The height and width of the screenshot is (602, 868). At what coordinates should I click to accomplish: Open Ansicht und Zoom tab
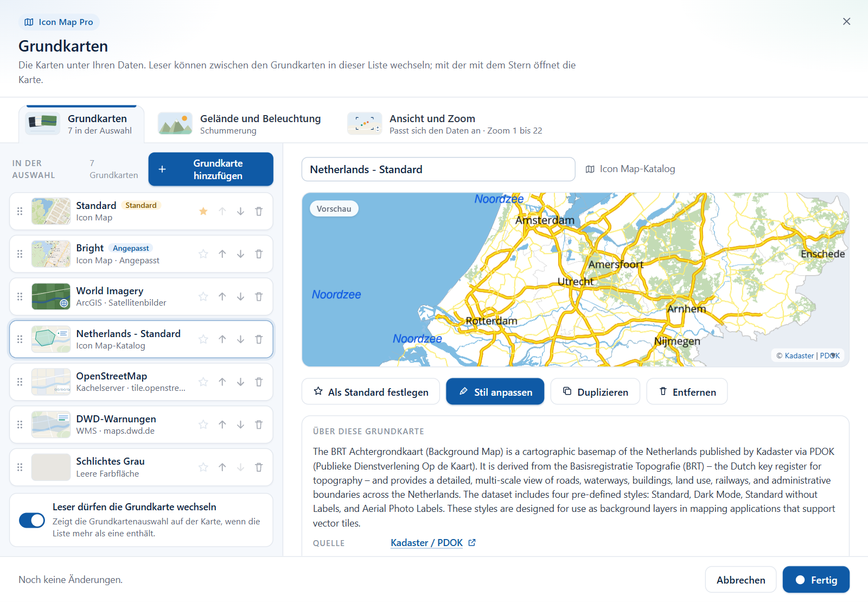[x=445, y=124]
